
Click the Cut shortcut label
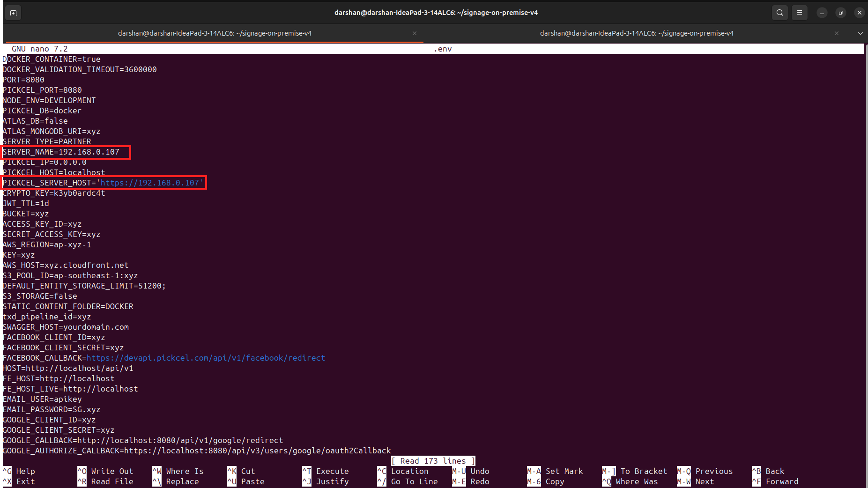click(x=247, y=471)
